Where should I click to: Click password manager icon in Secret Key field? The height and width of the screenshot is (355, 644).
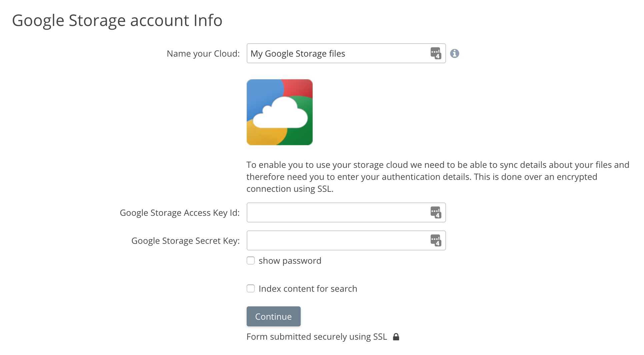[x=435, y=240]
